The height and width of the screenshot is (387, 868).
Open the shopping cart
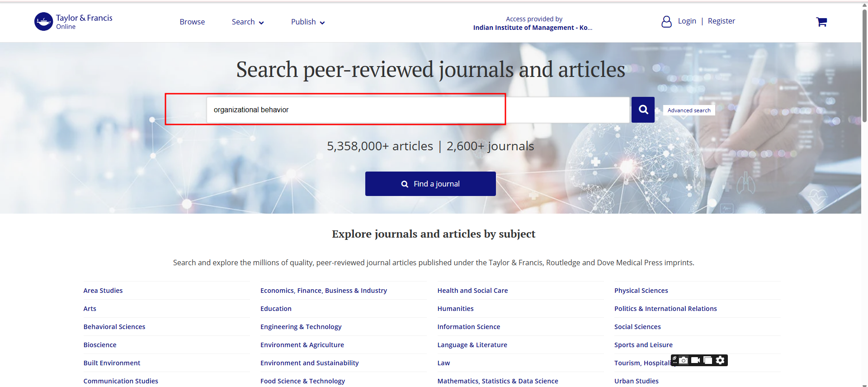[821, 22]
